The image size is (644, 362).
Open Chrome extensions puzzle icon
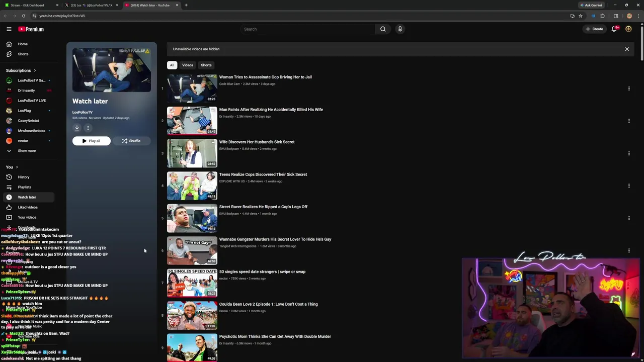pos(602,16)
